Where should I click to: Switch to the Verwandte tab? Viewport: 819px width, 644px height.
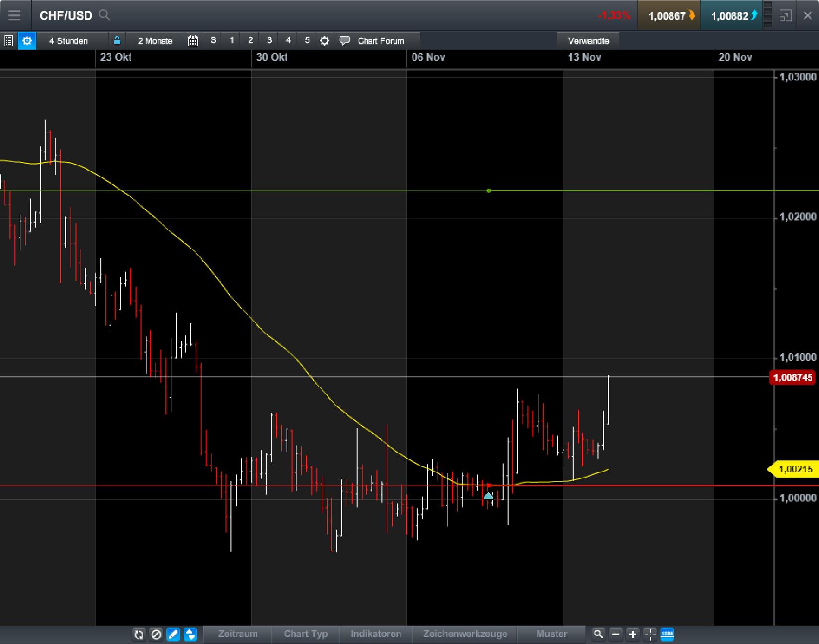click(x=589, y=40)
